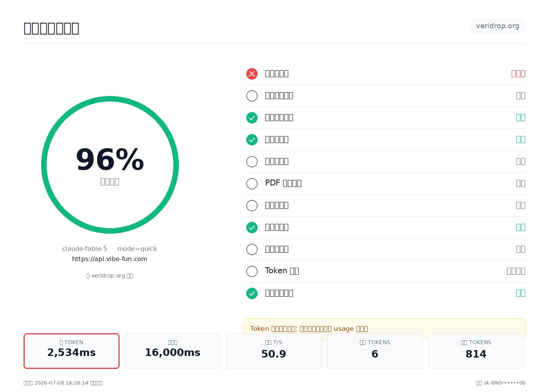The width and height of the screenshot is (549, 392).
Task: Click the 50.9 T/S stat card
Action: coord(274,351)
